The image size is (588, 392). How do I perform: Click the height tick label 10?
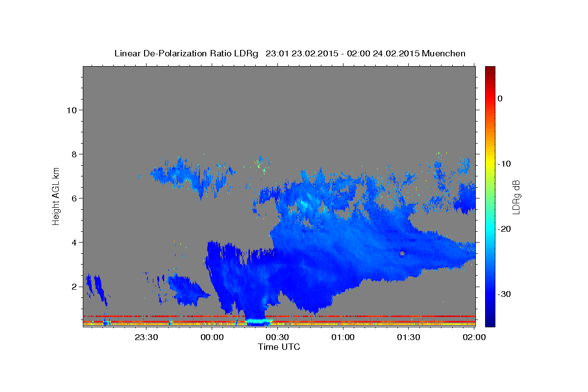(73, 110)
